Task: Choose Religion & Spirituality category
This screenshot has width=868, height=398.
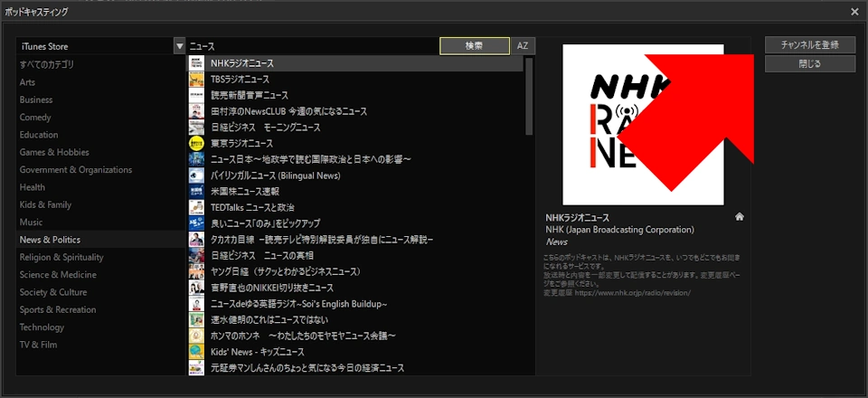Action: [100, 258]
